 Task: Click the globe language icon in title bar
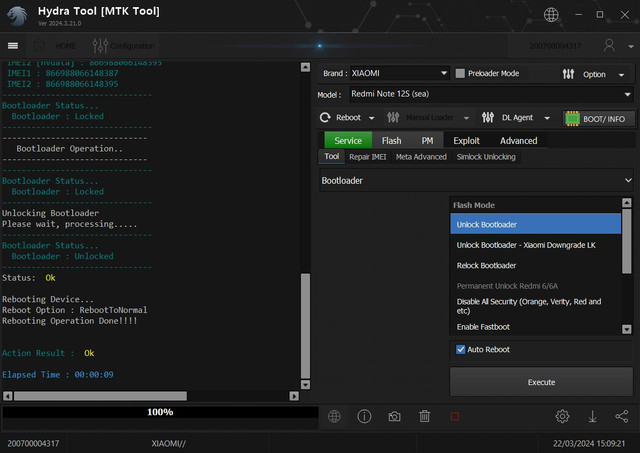click(551, 15)
